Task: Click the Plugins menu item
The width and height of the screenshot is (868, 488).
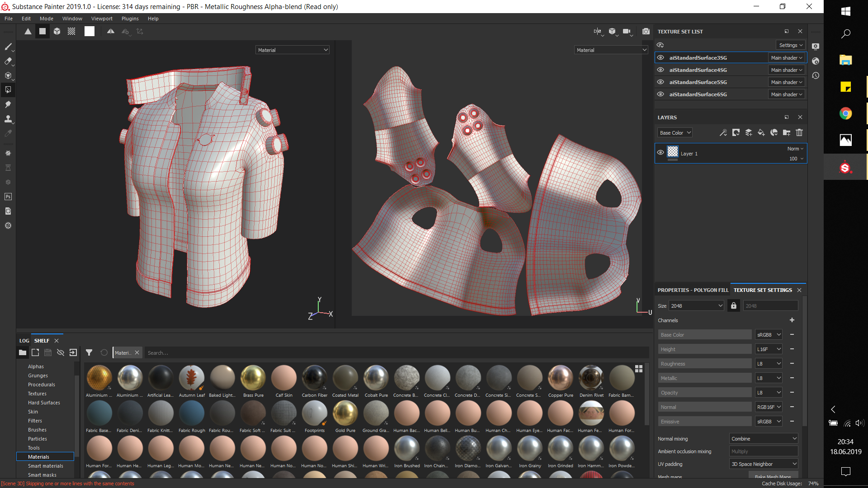Action: (129, 18)
